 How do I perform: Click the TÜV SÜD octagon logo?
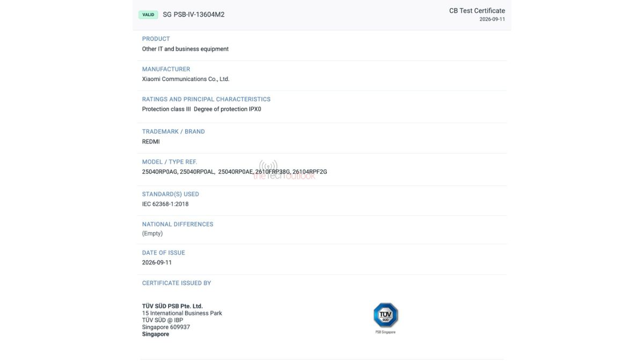tap(385, 315)
